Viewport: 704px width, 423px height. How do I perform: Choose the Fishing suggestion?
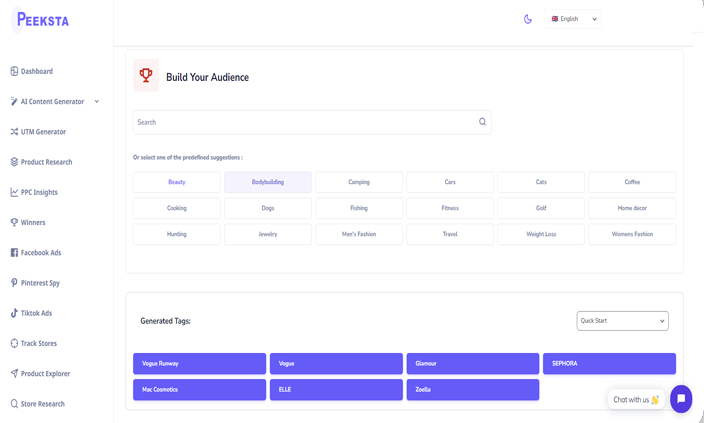(359, 208)
